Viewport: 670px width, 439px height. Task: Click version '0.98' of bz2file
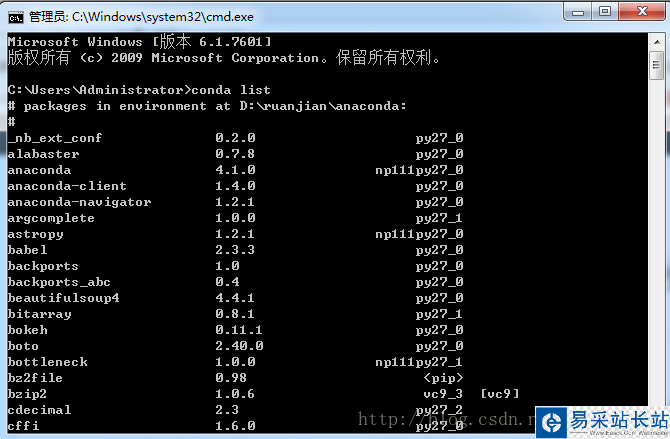[231, 378]
